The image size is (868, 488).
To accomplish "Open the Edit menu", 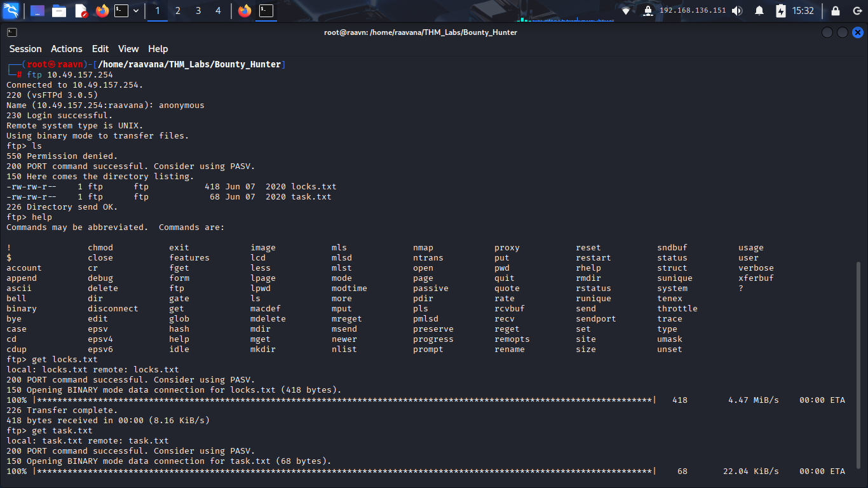I will click(x=100, y=49).
